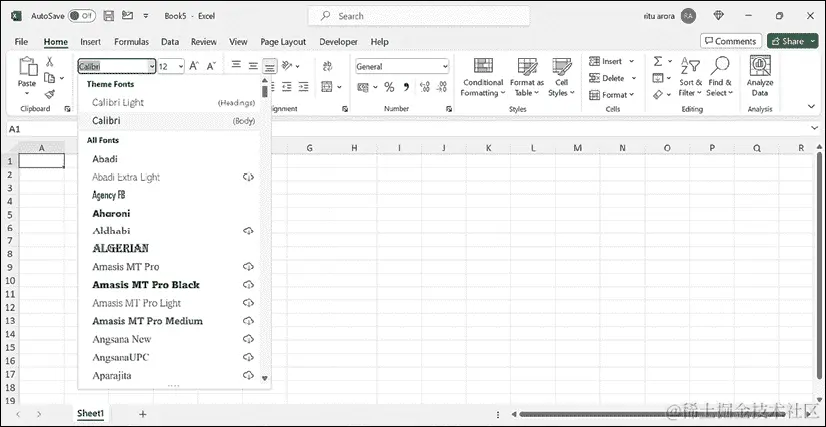826x427 pixels.
Task: Open Clipboard pane dialog launcher
Action: [x=67, y=109]
